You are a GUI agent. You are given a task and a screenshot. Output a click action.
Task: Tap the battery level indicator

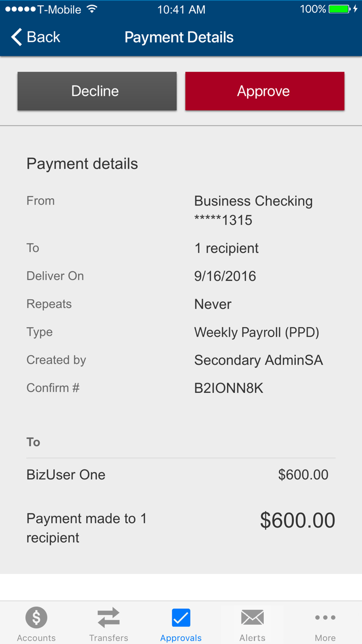[339, 8]
